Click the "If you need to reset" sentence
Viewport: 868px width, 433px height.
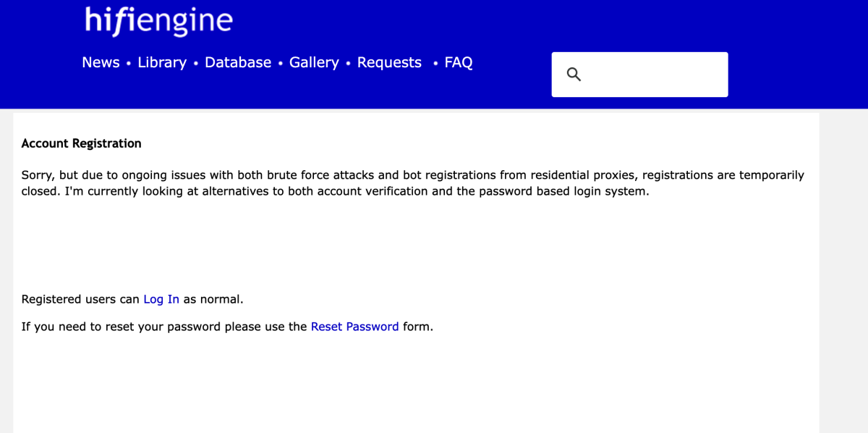click(x=164, y=327)
